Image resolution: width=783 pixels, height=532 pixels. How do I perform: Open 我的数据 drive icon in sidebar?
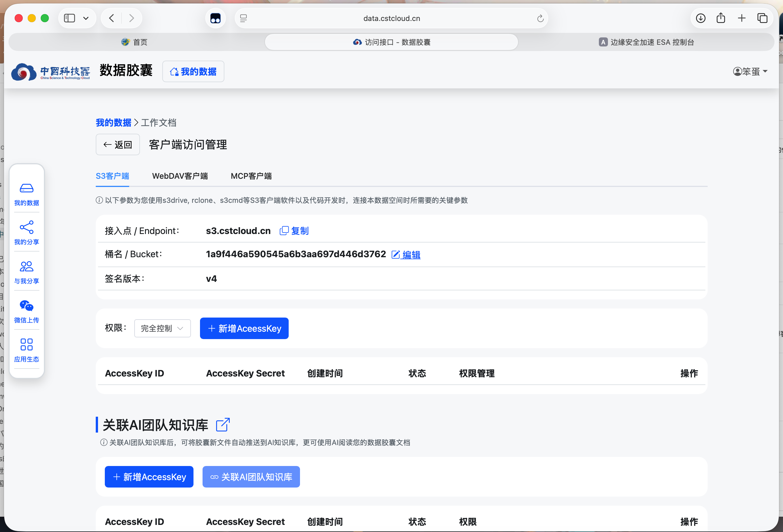[27, 188]
